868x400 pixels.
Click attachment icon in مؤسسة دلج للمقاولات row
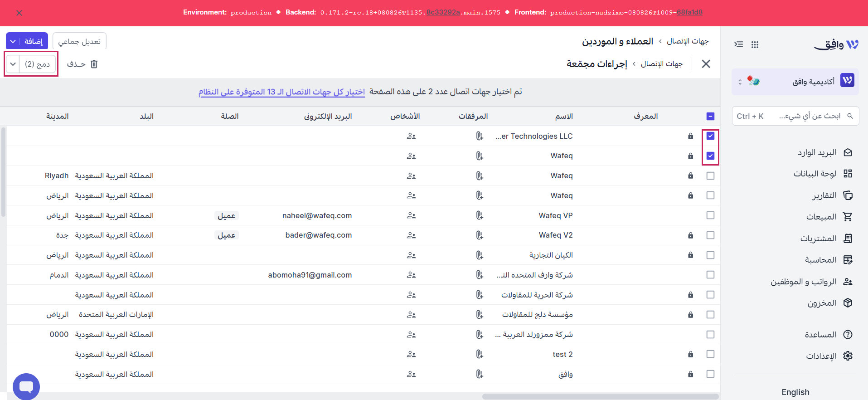480,315
